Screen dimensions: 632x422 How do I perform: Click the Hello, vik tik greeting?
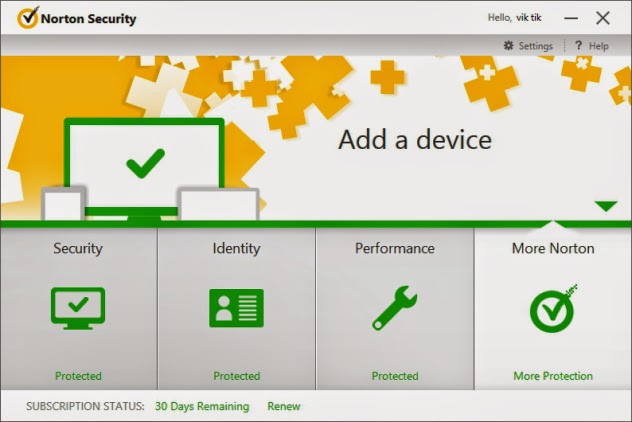coord(515,18)
